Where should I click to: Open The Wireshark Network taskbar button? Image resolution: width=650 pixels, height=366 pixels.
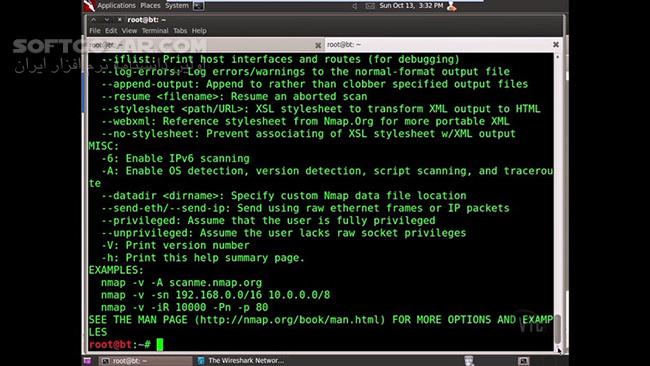click(x=241, y=361)
